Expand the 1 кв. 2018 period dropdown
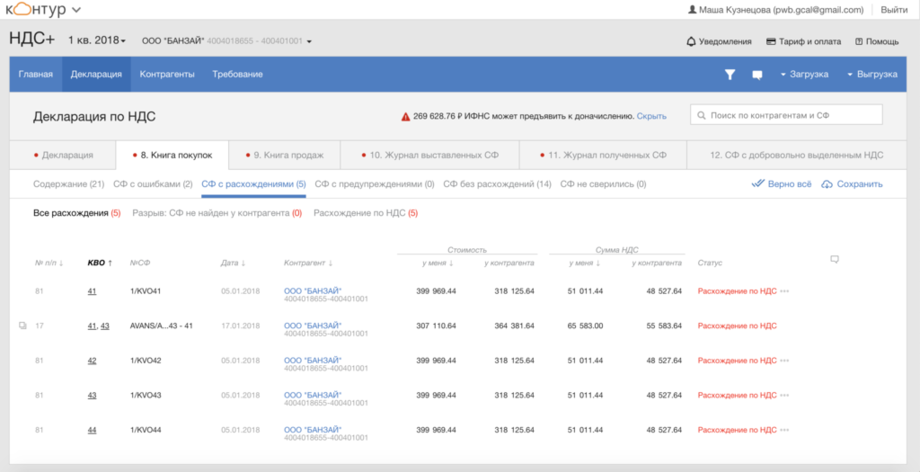The height and width of the screenshot is (472, 920). 97,41
